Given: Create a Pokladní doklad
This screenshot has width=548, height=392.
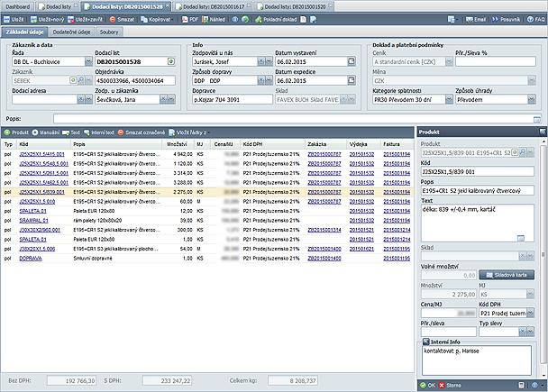Looking at the screenshot, I should pos(276,20).
